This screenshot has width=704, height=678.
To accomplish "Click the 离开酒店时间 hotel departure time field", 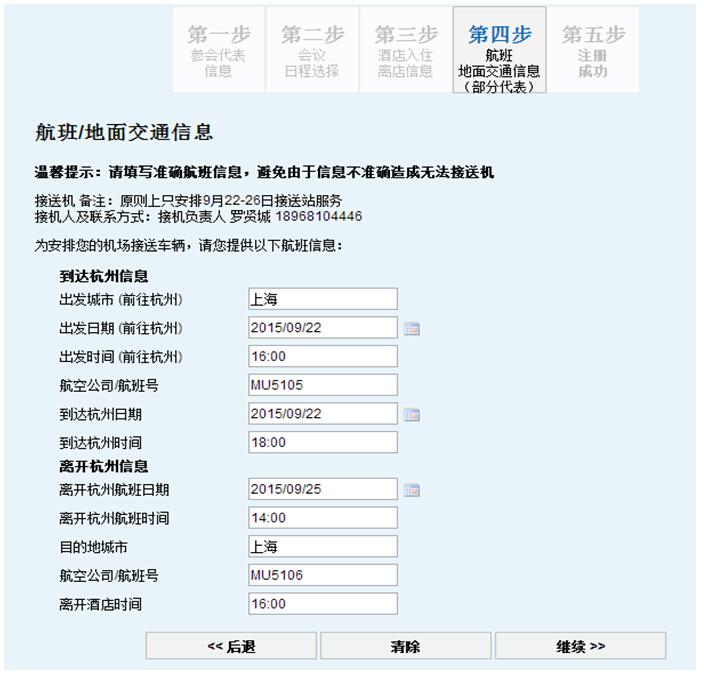I will click(x=322, y=604).
